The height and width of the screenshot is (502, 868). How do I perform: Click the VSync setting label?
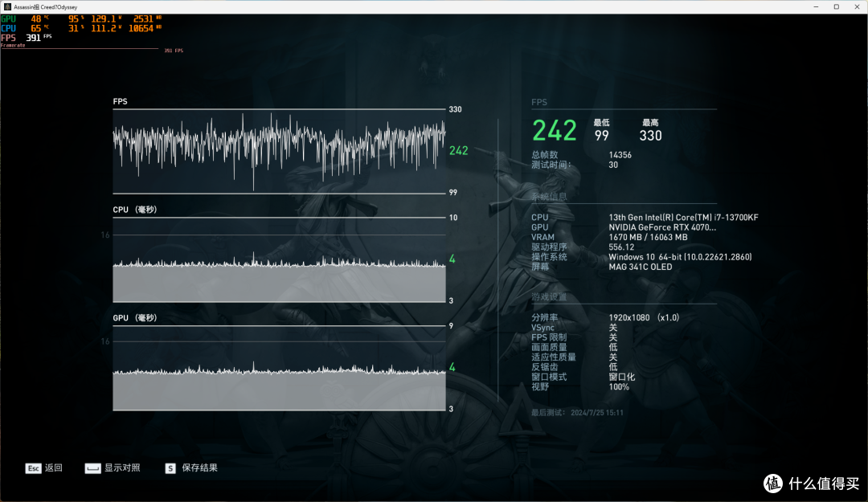coord(542,328)
